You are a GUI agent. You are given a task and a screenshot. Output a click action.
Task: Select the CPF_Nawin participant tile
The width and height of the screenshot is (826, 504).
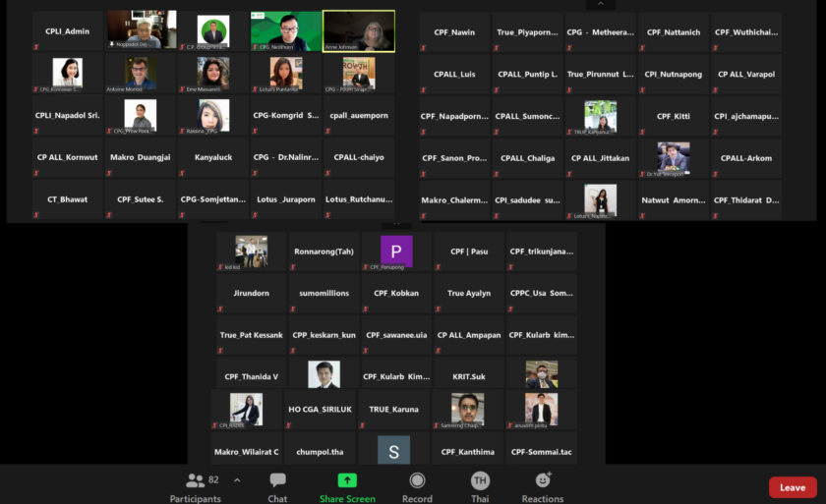(x=454, y=32)
